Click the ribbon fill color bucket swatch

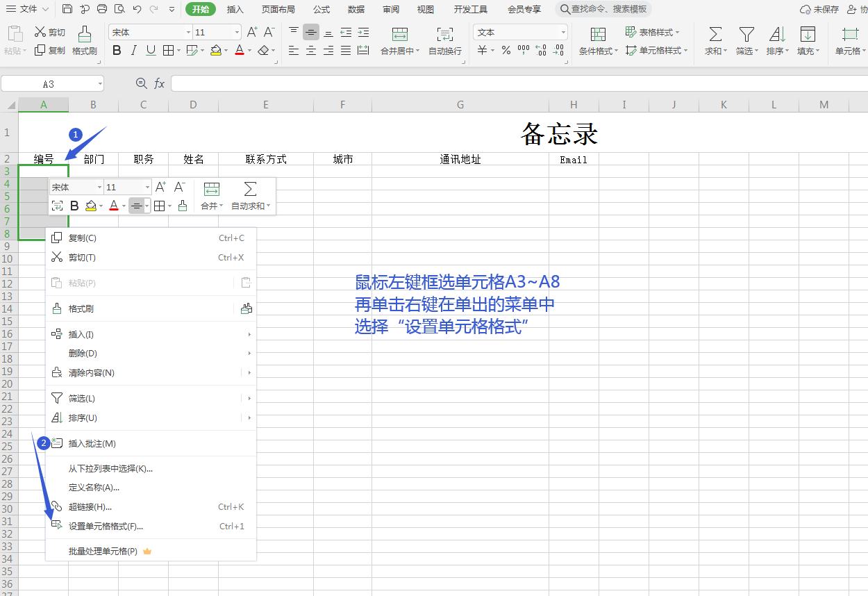pos(215,50)
